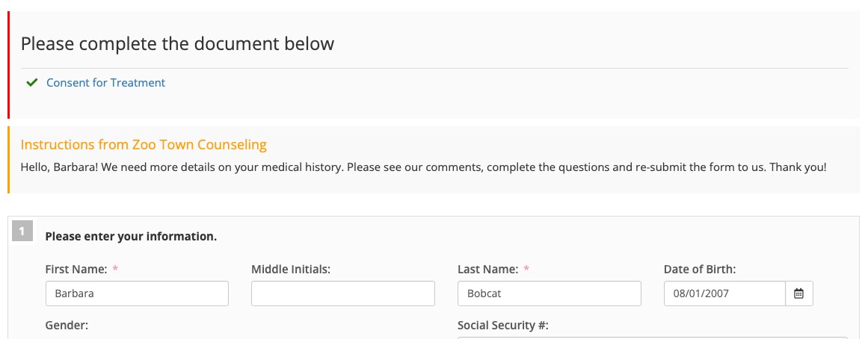Click the red asterisk beside Last Name

526,269
